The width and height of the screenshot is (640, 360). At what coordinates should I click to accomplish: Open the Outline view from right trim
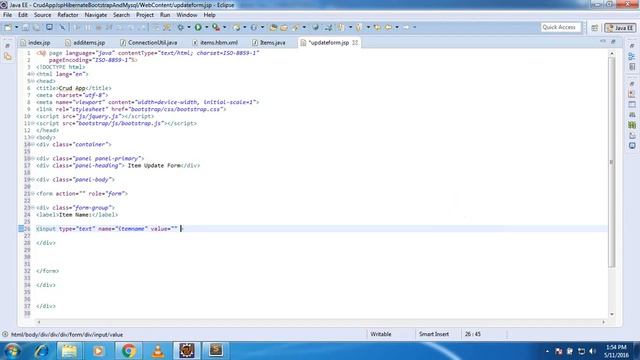632,56
